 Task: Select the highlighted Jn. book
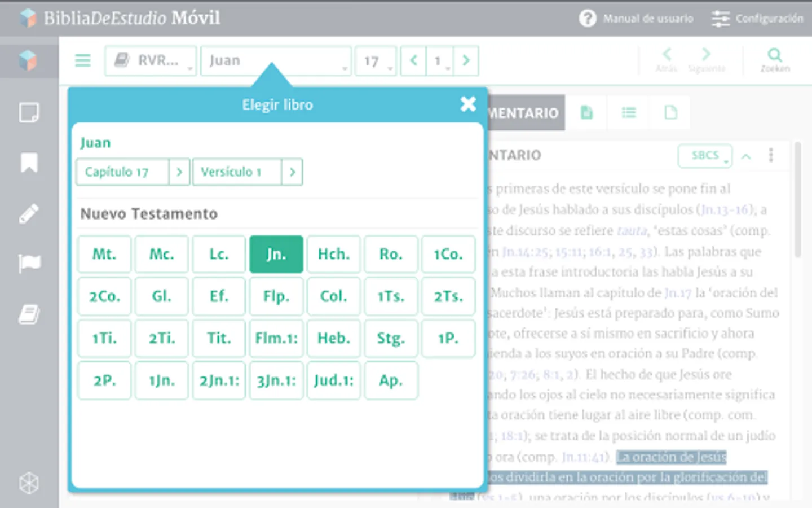click(276, 254)
